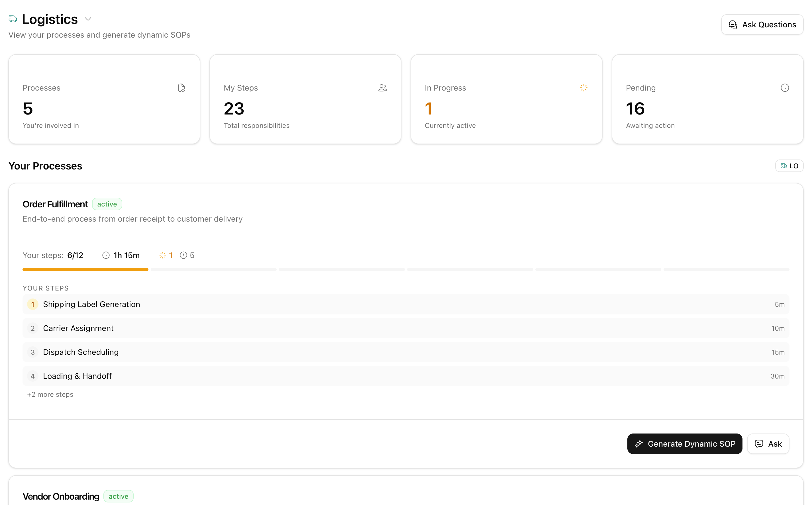Select the Shipping Label Generation step
Image resolution: width=812 pixels, height=505 pixels.
tap(91, 304)
